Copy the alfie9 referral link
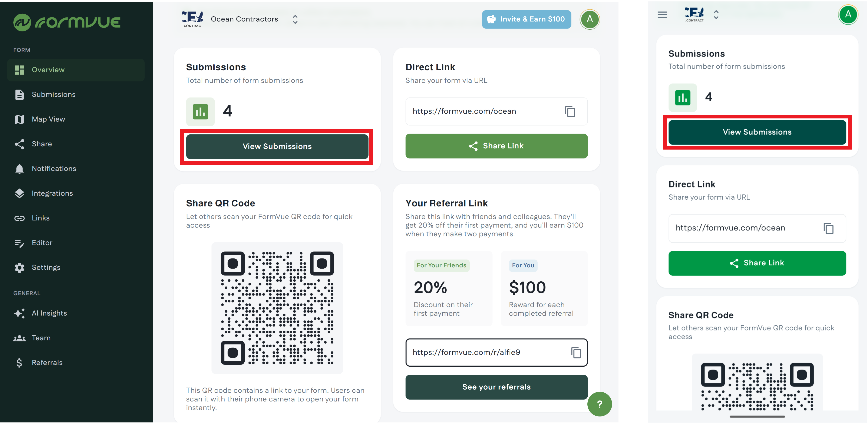 click(576, 353)
